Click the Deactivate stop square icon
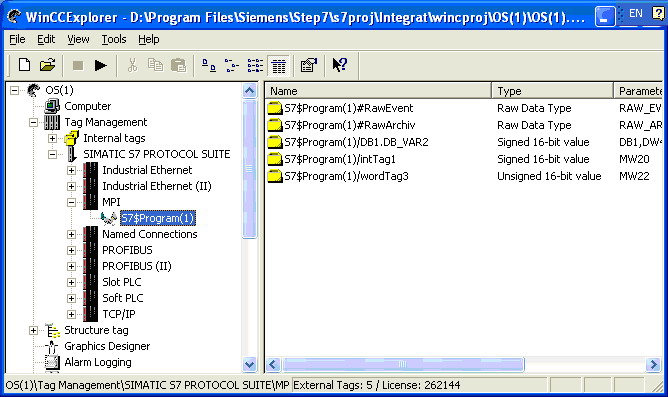The height and width of the screenshot is (397, 668). 78,66
